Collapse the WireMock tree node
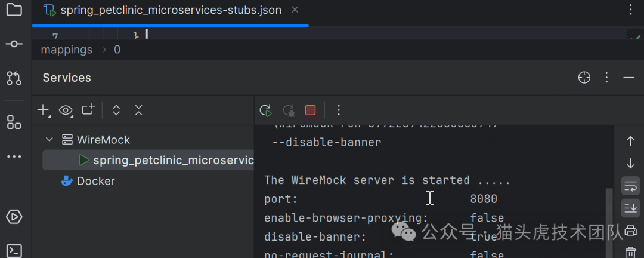The image size is (644, 258). coord(49,140)
